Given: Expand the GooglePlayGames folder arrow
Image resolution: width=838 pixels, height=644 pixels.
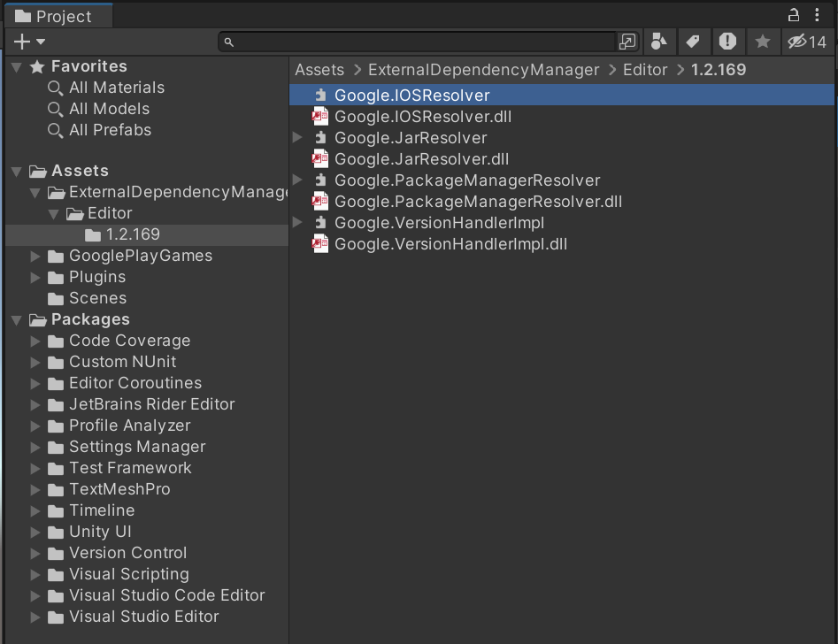Looking at the screenshot, I should coord(35,257).
